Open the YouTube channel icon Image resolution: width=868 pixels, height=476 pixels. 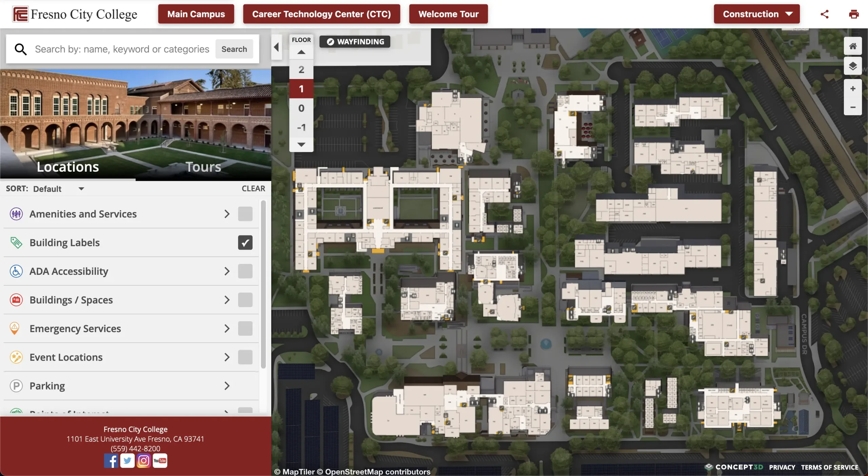click(160, 461)
